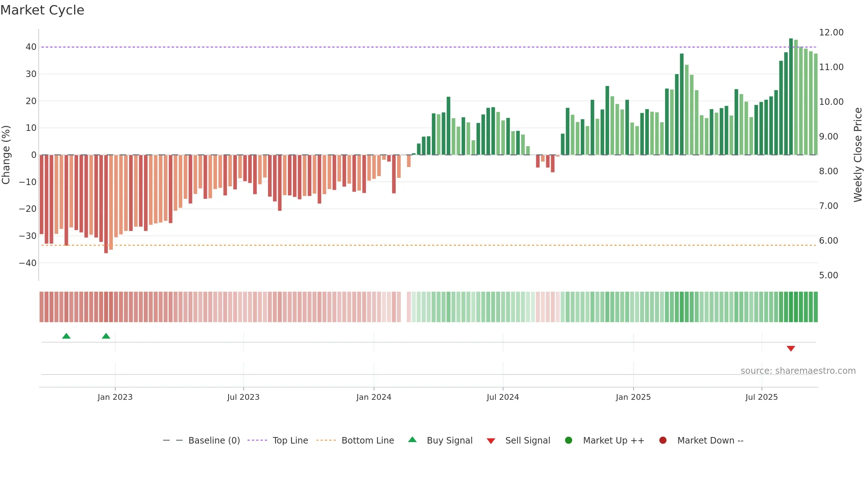Click the first red heat-strip cell at left
Screen dimensions: 868x488
[x=42, y=307]
